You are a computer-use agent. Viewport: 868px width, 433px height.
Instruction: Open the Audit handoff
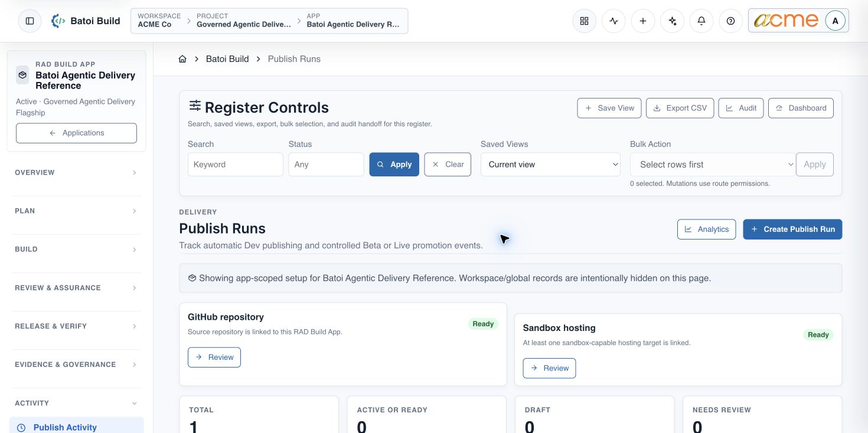[741, 108]
